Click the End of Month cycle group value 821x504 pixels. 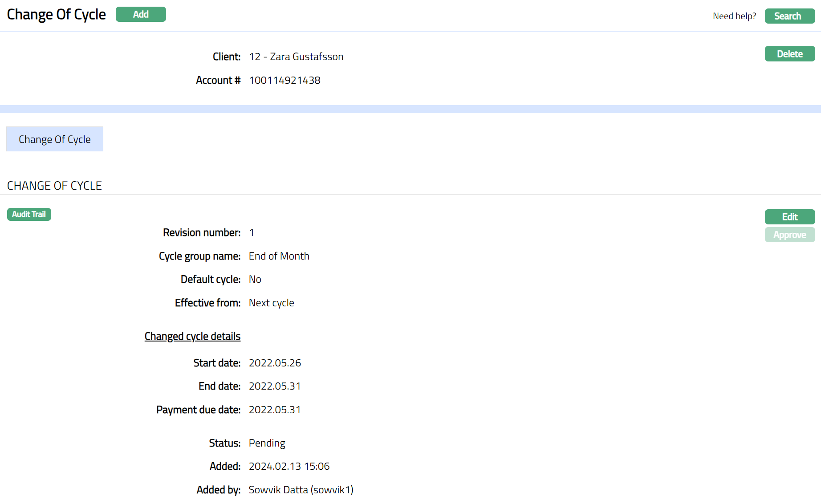[279, 256]
